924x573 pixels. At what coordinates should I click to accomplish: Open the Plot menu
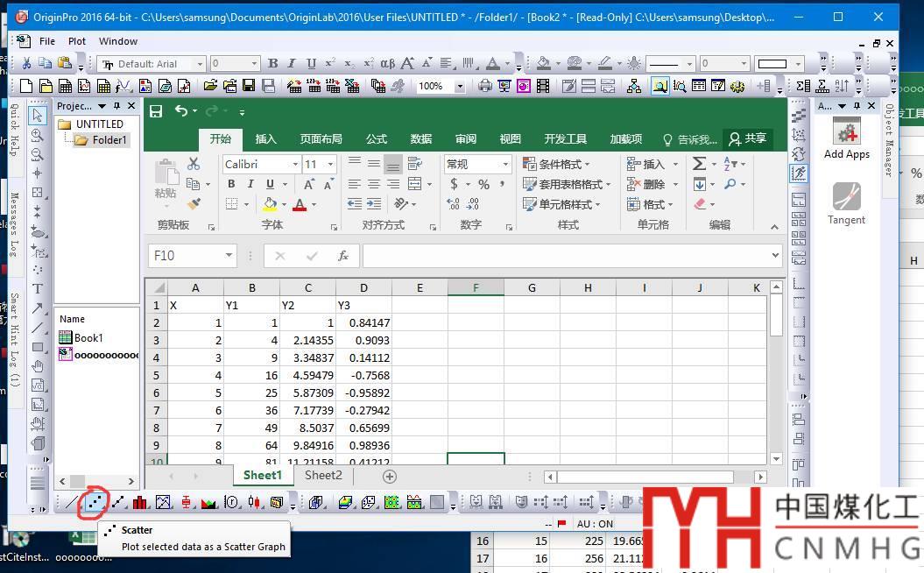[77, 41]
